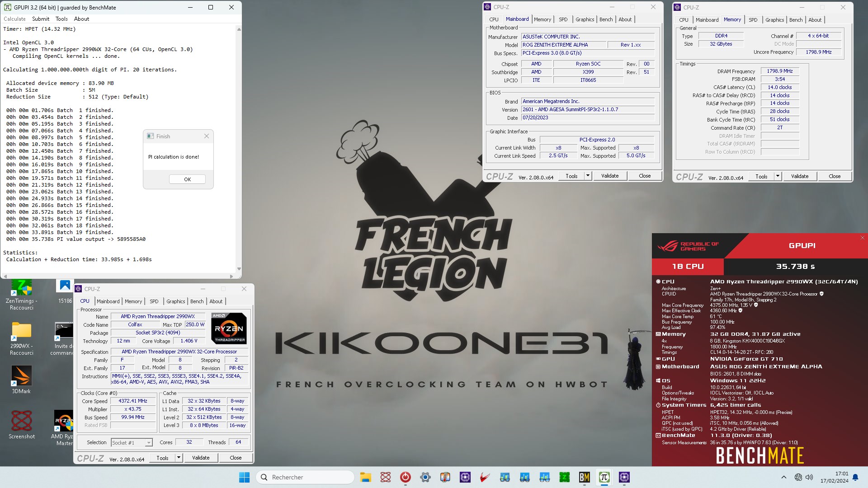Launch the Invite de commandes desktop shortcut

pos(64,339)
